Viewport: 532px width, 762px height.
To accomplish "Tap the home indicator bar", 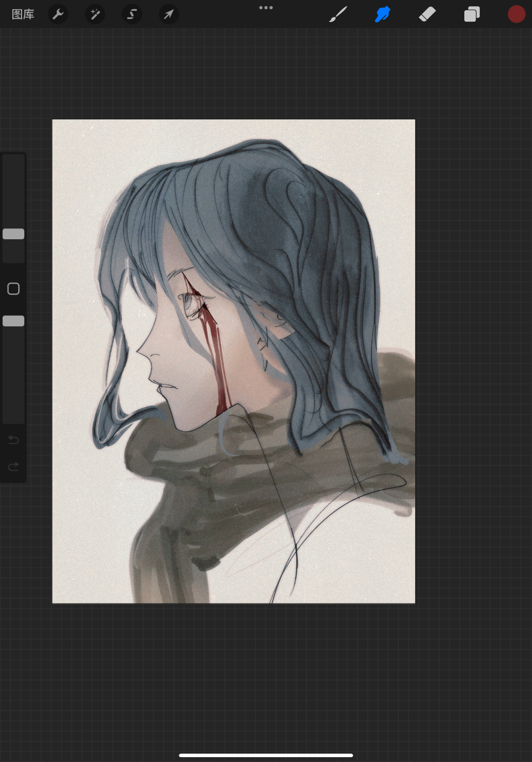I will point(266,755).
